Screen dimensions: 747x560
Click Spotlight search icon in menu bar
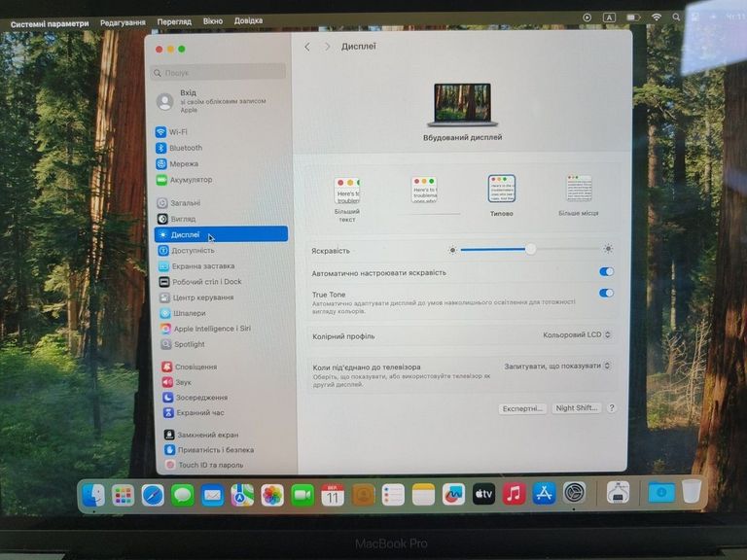point(676,17)
